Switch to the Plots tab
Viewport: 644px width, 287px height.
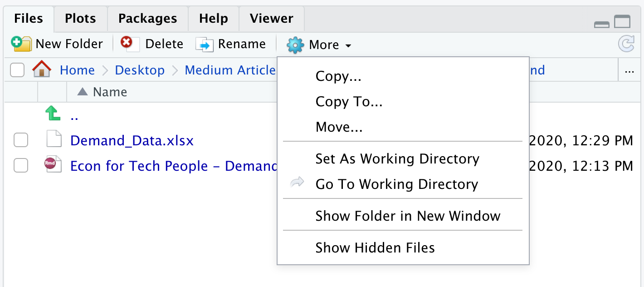(80, 19)
